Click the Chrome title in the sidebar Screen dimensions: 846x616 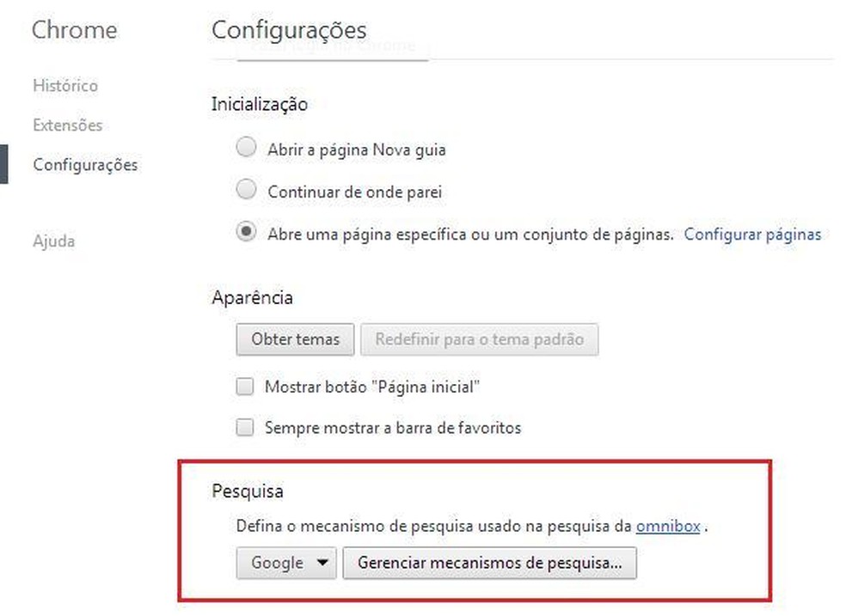click(74, 31)
